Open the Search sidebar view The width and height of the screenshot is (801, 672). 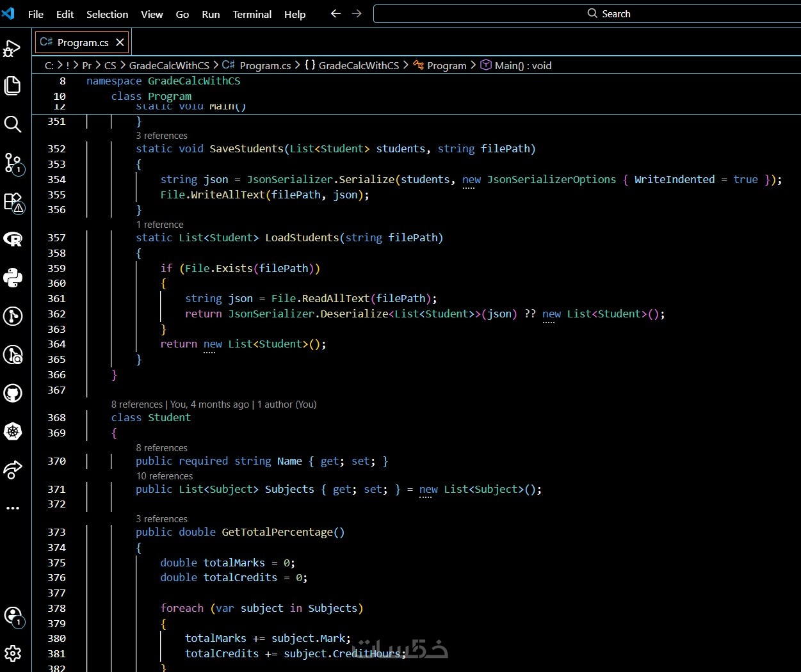click(x=13, y=124)
